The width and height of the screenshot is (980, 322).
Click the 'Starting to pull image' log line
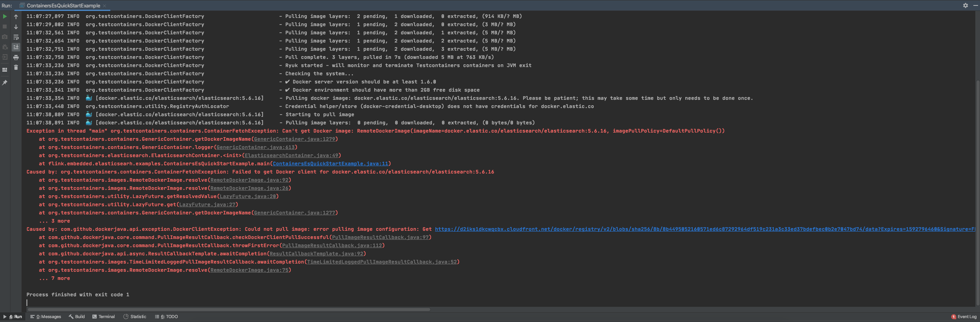190,115
